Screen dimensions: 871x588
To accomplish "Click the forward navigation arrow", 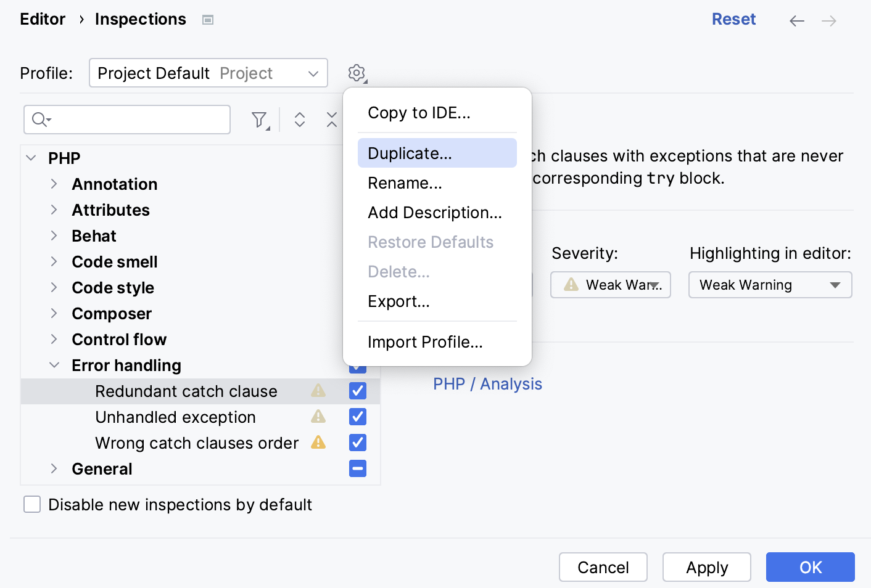I will pos(829,20).
